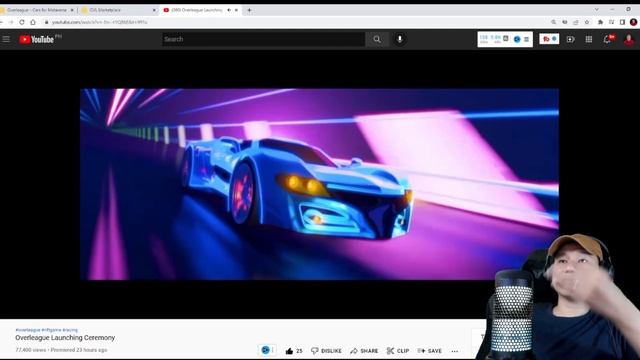Open the browser extensions puzzle icon
Screen dimensions: 640x360
[600, 22]
